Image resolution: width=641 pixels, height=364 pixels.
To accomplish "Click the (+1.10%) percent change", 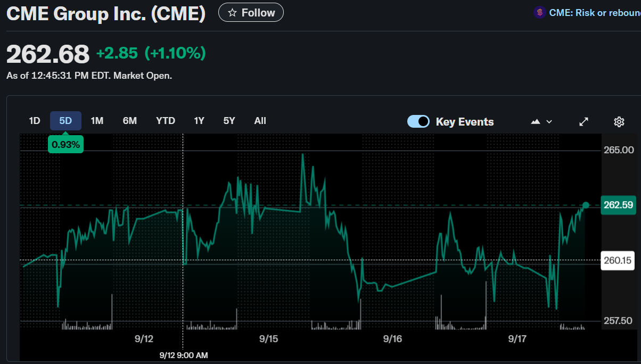I will tap(175, 53).
